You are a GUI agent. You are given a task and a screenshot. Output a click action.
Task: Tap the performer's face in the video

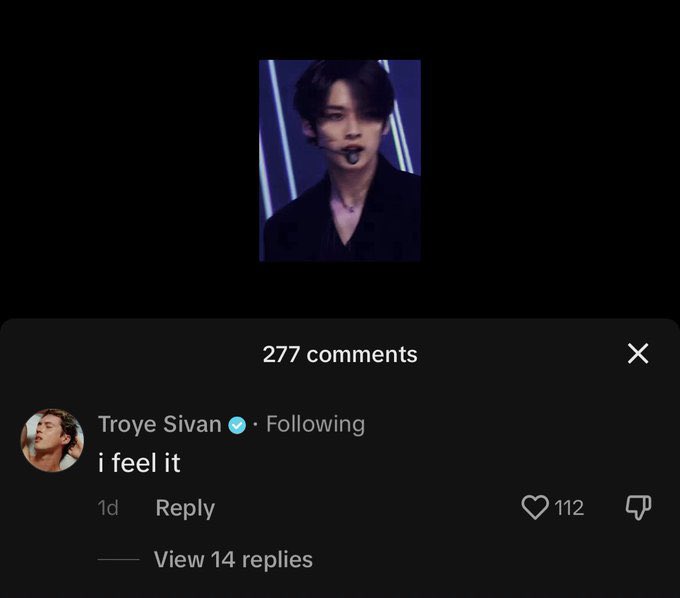coord(345,119)
